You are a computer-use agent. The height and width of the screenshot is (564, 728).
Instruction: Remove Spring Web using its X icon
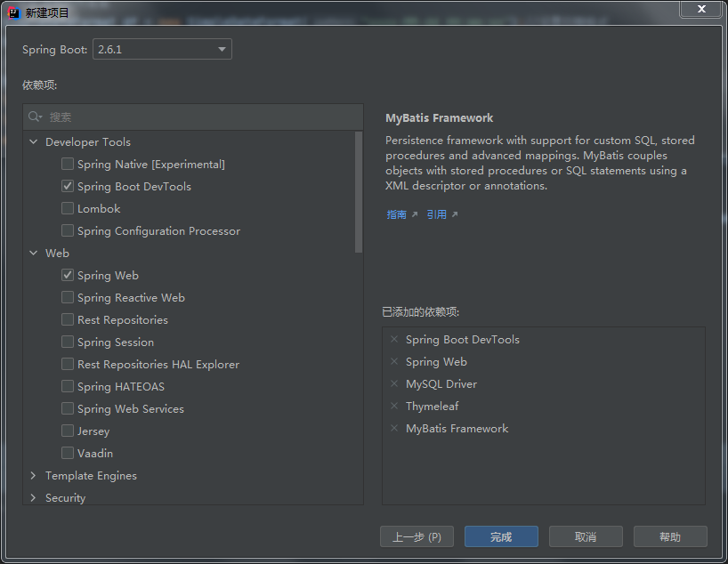pyautogui.click(x=394, y=362)
